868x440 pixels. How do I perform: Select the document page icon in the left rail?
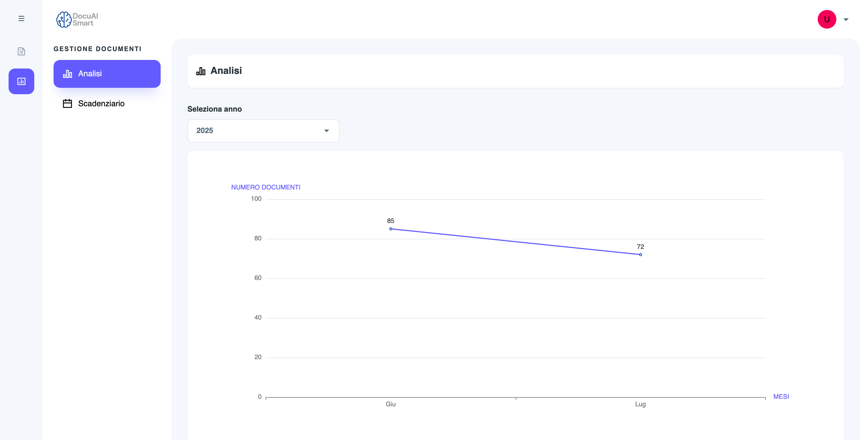tap(21, 51)
